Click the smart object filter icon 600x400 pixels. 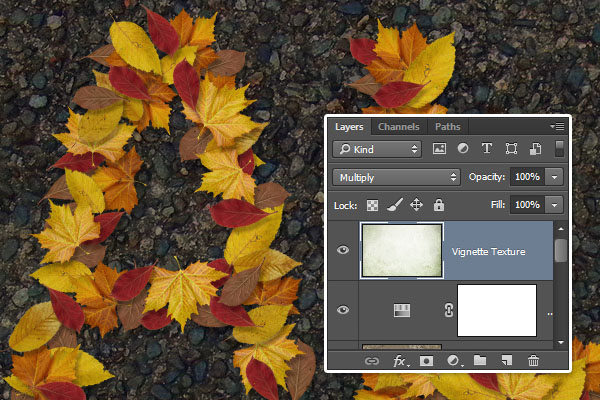535,149
